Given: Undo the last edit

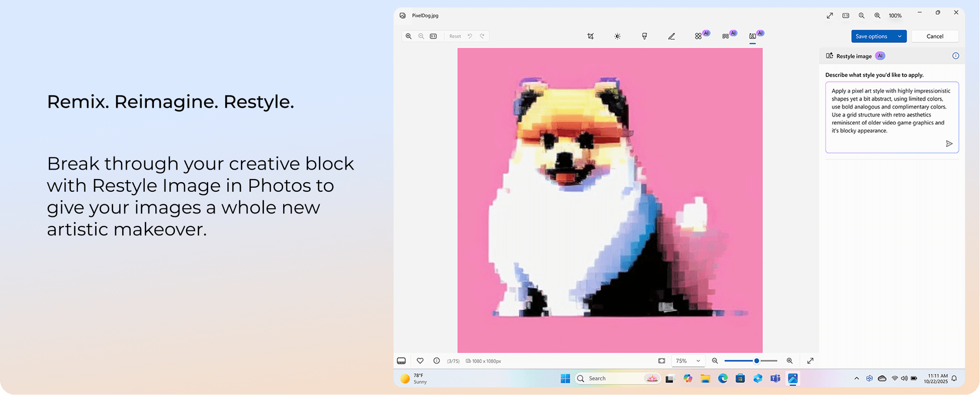Looking at the screenshot, I should (470, 36).
